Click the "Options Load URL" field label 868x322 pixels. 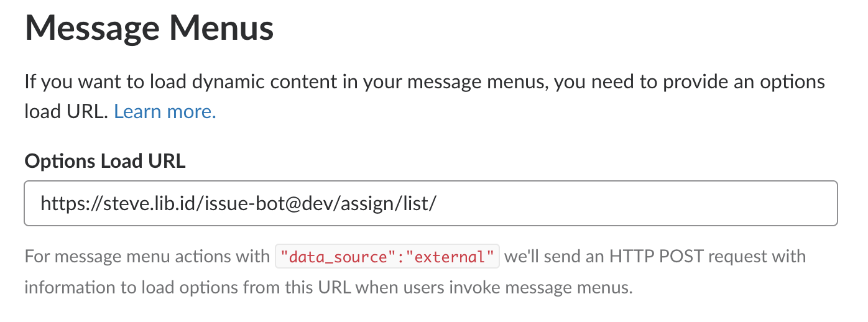point(105,161)
